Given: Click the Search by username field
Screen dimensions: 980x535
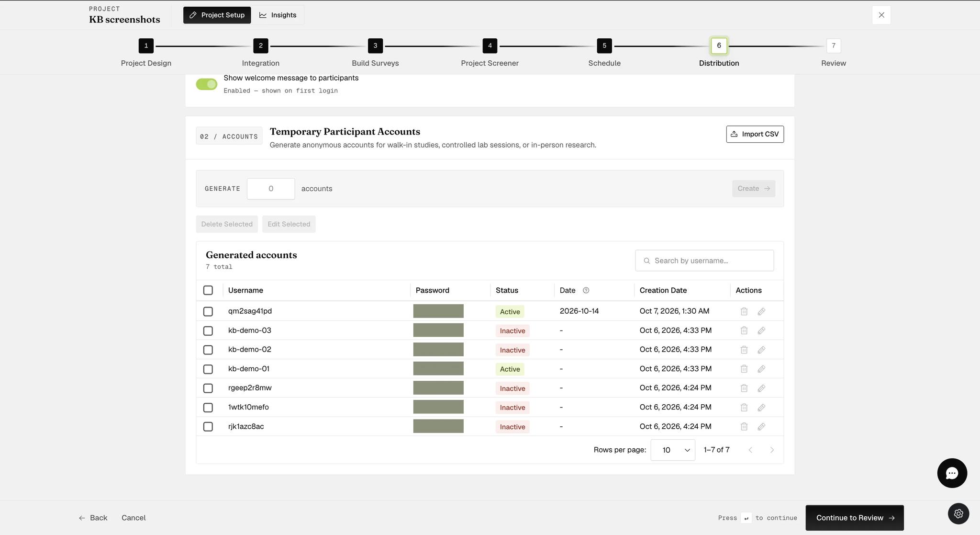Looking at the screenshot, I should click(x=704, y=261).
